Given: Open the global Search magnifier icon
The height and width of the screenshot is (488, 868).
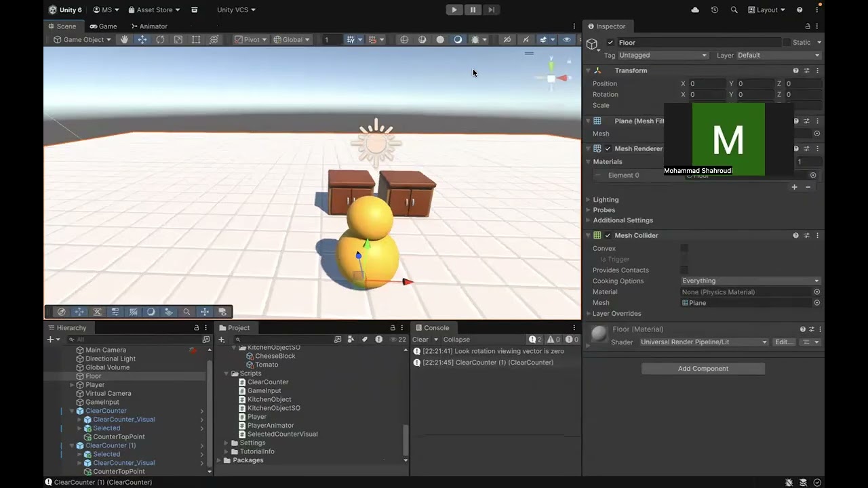Looking at the screenshot, I should tap(734, 9).
